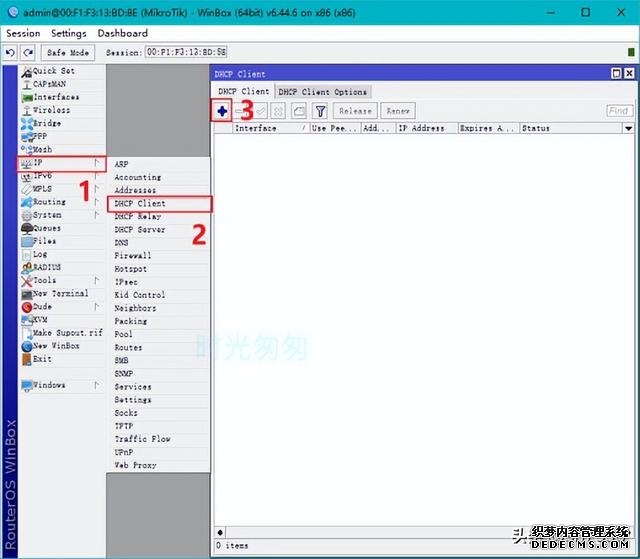Open RADIUS in sidebar
Viewport: 640px width, 559px height.
[62, 267]
